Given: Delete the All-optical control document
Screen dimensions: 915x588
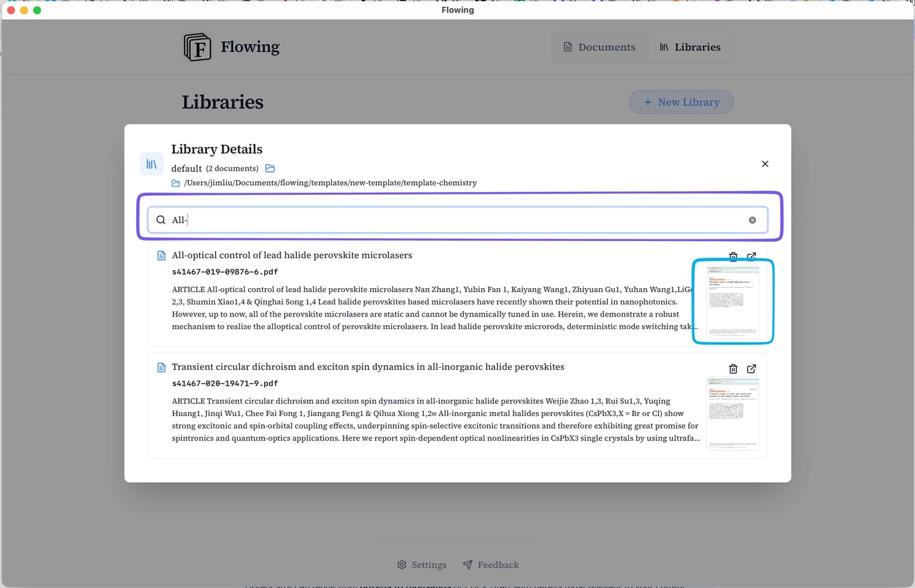Looking at the screenshot, I should pos(733,256).
